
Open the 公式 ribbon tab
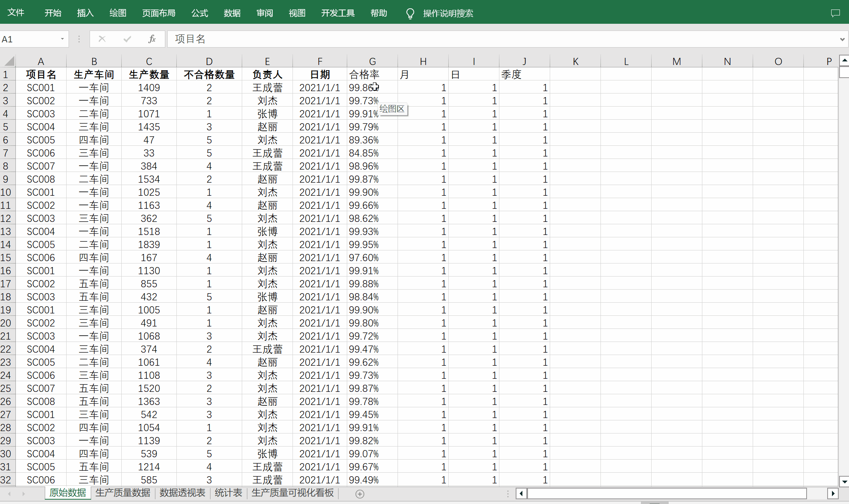pos(199,13)
